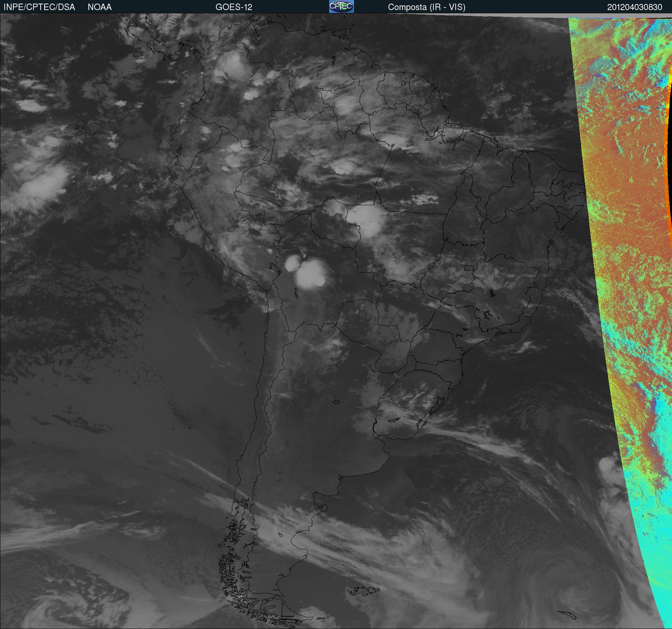Click the GOES-12 satellite label

pyautogui.click(x=234, y=7)
